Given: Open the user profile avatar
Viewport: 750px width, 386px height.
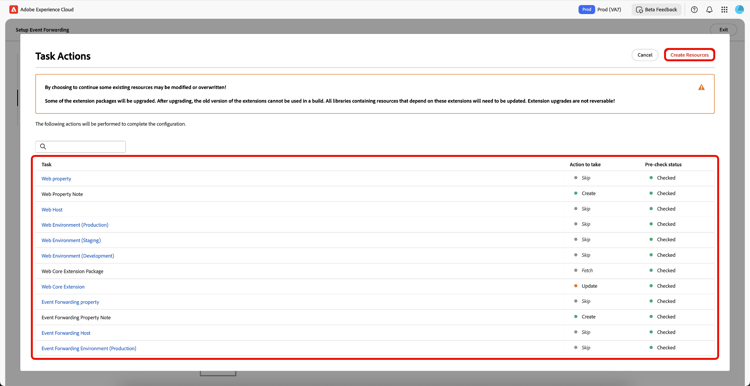Looking at the screenshot, I should click(x=739, y=10).
